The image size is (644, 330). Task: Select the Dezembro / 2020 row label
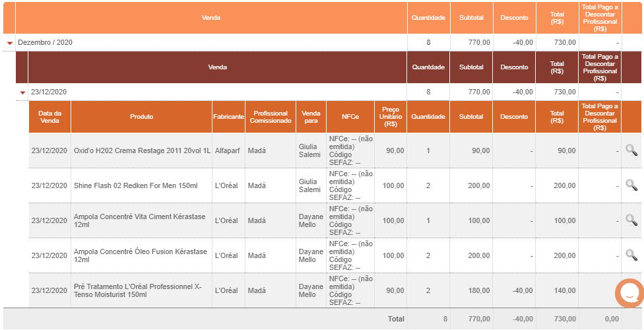point(45,42)
